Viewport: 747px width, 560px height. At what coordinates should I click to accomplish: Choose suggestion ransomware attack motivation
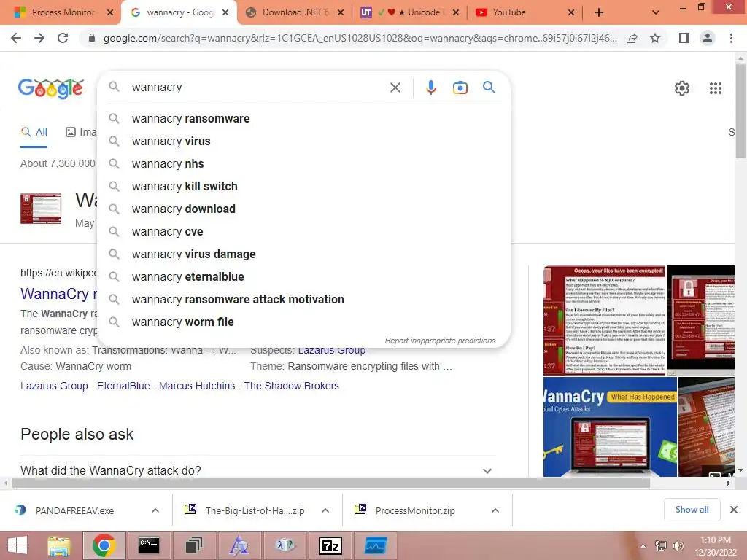[x=304, y=300]
